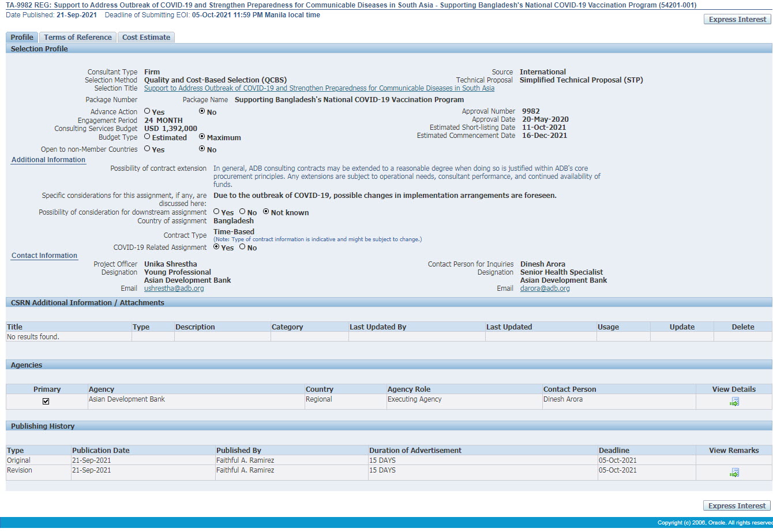773x532 pixels.
Task: Select the Profile tab
Action: pos(22,38)
